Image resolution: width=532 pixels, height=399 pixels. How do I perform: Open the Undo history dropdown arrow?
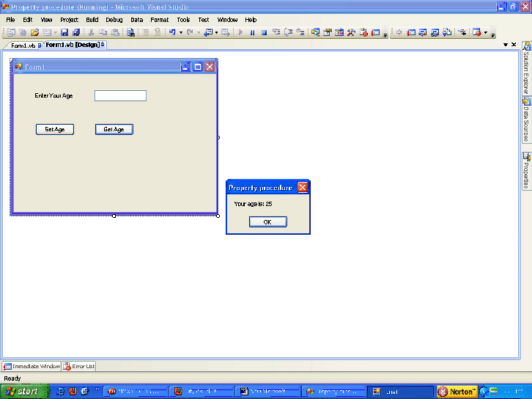click(x=181, y=32)
